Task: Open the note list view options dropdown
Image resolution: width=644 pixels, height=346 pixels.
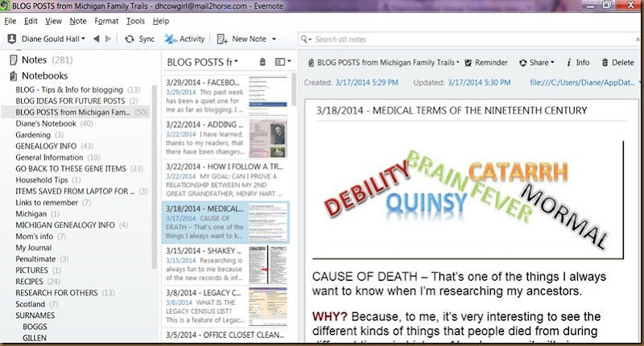Action: (x=283, y=62)
